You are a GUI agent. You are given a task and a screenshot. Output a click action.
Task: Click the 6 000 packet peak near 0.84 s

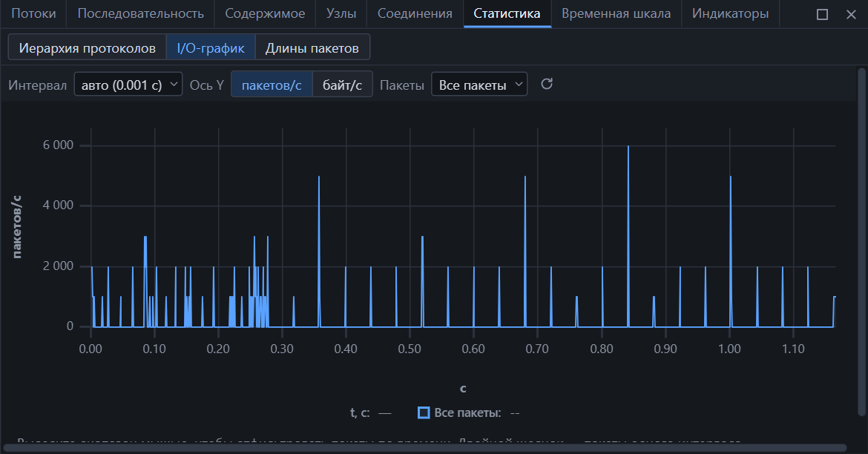coord(628,146)
